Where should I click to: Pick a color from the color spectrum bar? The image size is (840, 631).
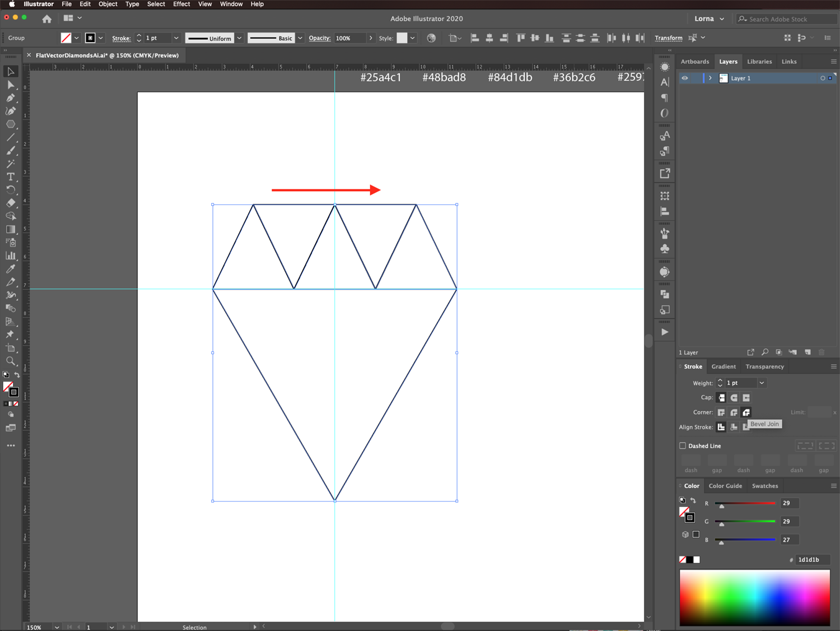755,597
